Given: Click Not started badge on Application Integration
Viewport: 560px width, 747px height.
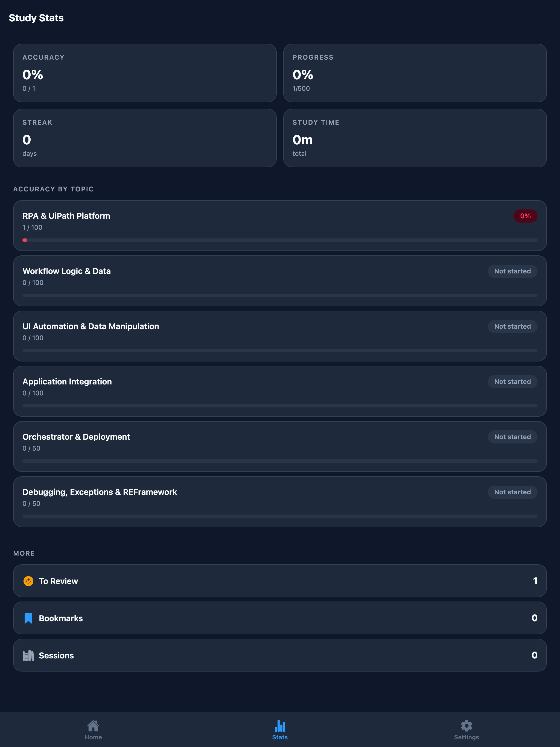Looking at the screenshot, I should click(x=512, y=382).
